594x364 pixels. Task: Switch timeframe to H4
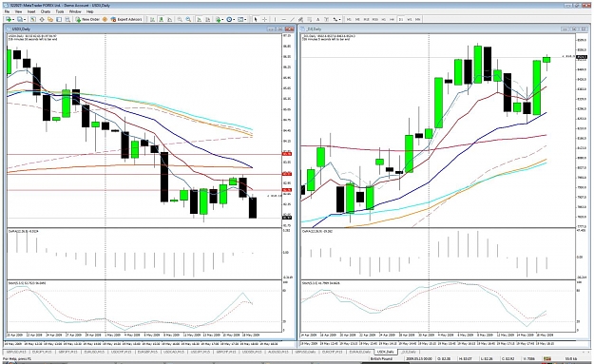click(392, 19)
